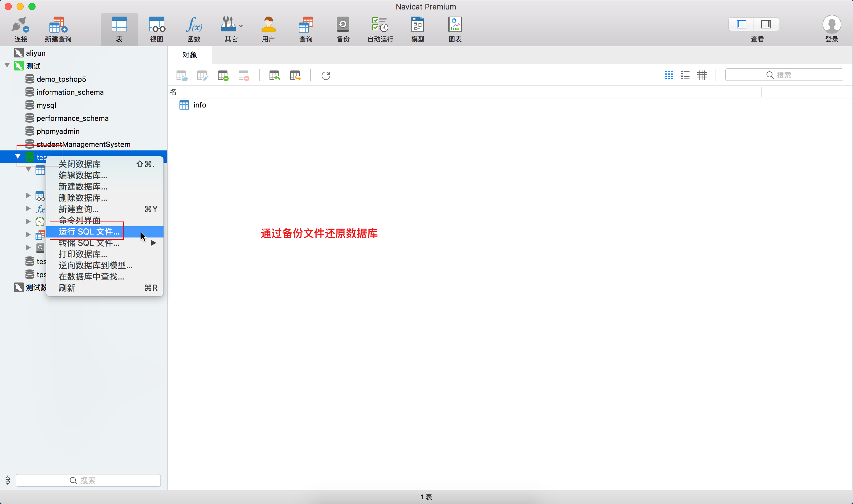Switch to icon grid view mode
This screenshot has width=853, height=504.
pos(668,75)
